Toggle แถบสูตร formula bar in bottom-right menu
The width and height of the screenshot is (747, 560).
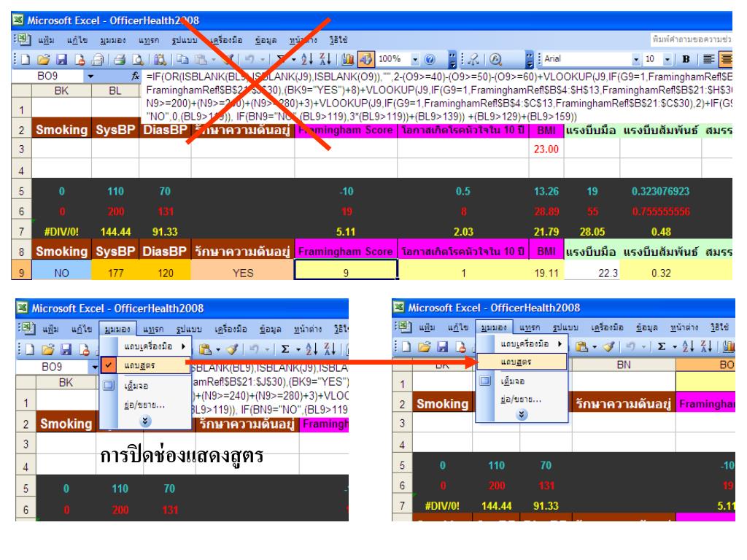[522, 362]
